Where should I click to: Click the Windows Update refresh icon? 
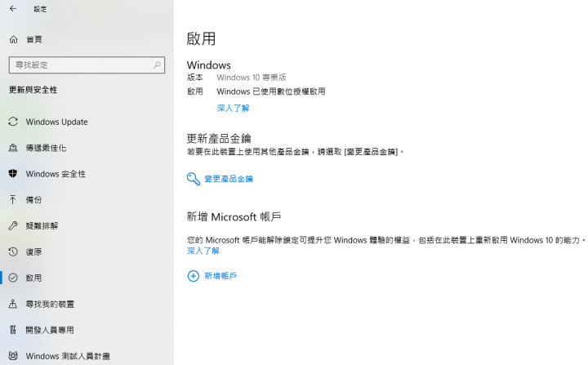click(x=13, y=122)
